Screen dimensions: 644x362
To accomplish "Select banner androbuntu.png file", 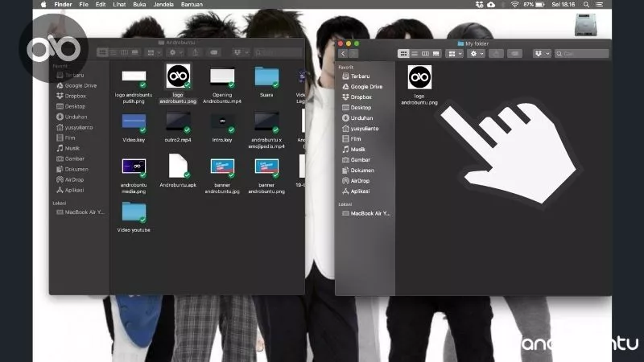I will (x=266, y=175).
